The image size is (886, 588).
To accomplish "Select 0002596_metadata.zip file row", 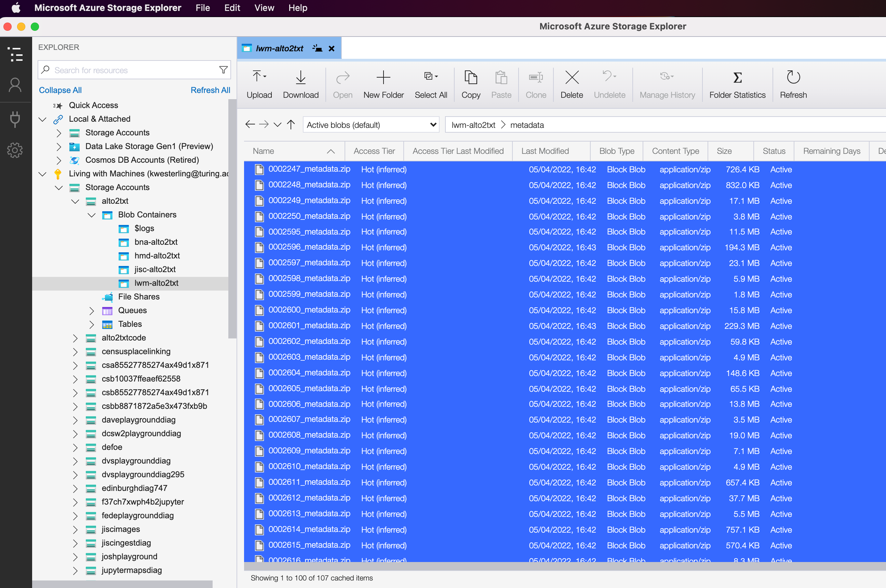I will [565, 248].
